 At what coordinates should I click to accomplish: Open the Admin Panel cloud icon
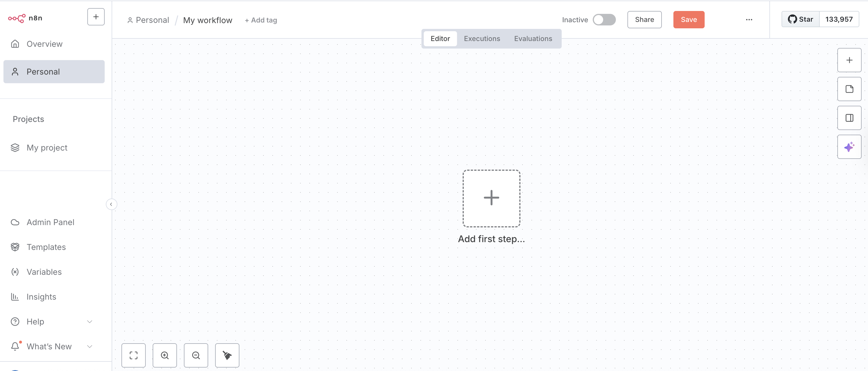(15, 222)
